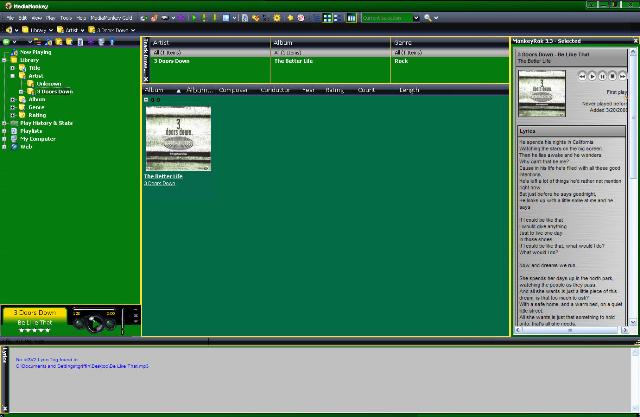Click the column browser view icon
The image size is (640, 417).
351,18
